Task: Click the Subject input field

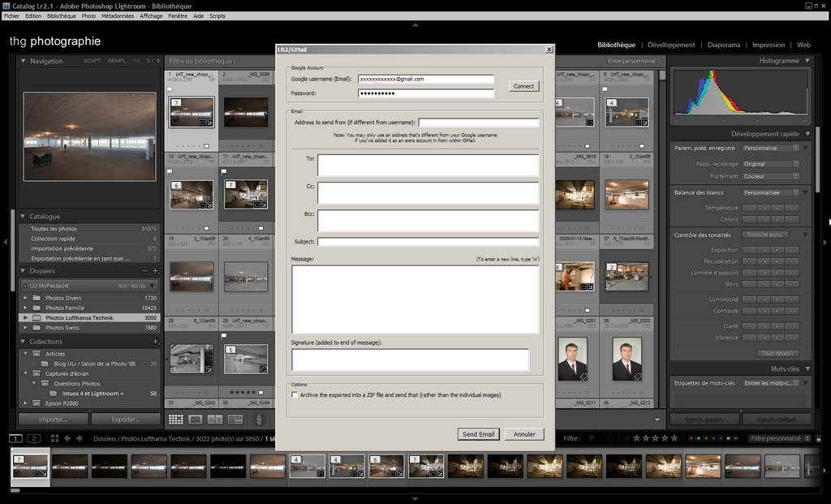Action: 428,242
